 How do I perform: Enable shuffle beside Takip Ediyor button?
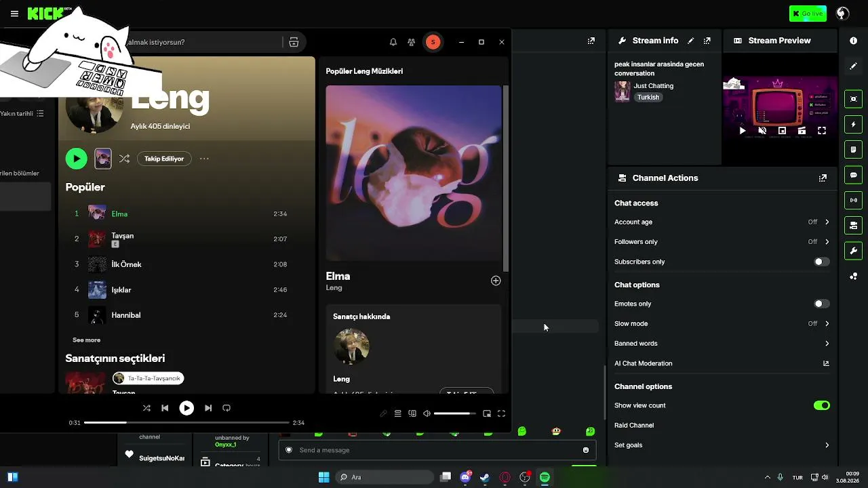[x=124, y=159]
